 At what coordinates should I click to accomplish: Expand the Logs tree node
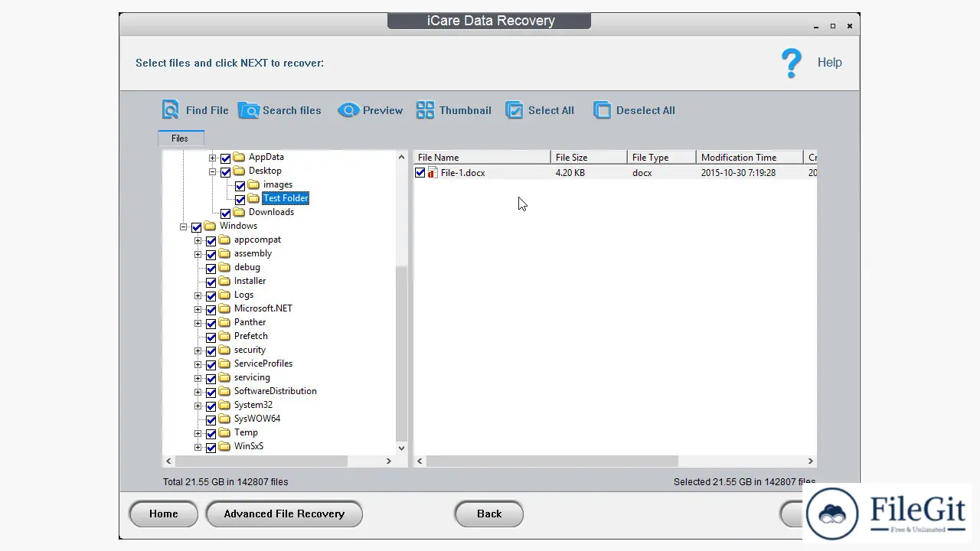click(198, 296)
